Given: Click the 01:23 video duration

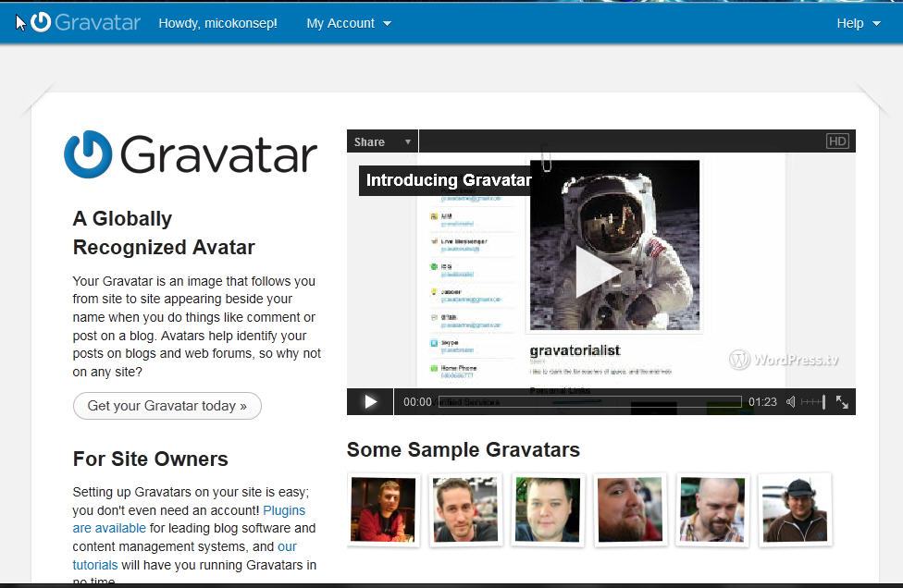Looking at the screenshot, I should 762,401.
